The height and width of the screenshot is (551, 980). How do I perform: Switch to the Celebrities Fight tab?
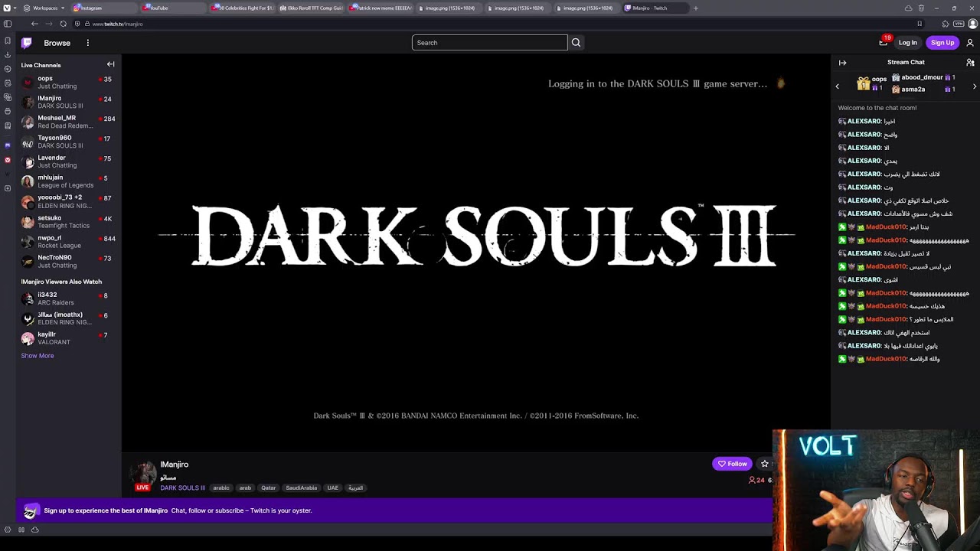pos(242,8)
